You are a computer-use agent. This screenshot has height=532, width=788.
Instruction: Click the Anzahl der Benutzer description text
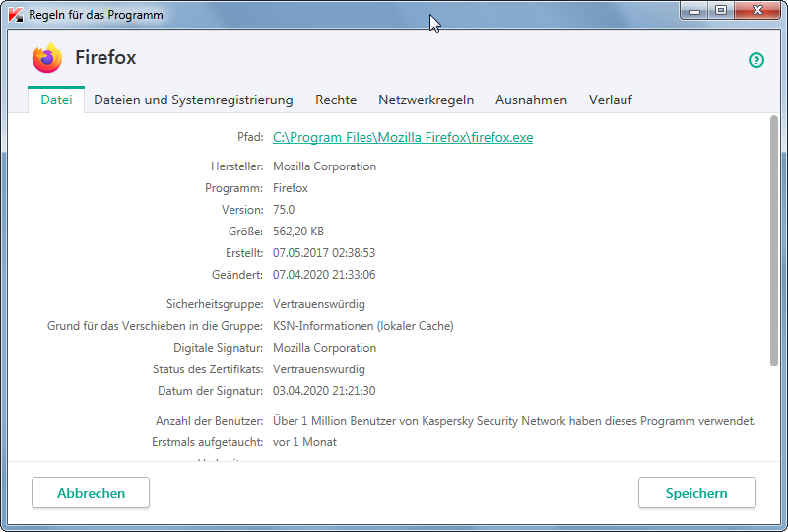click(514, 421)
